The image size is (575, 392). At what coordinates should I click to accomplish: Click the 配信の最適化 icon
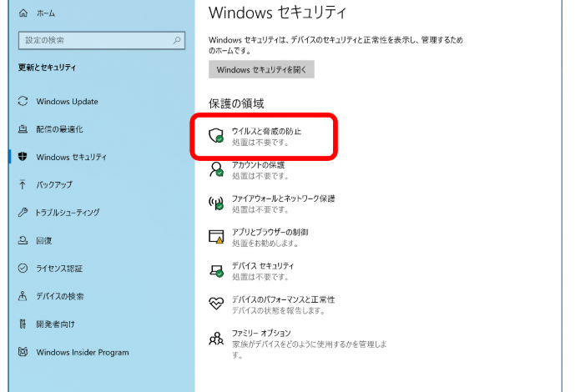pos(23,129)
